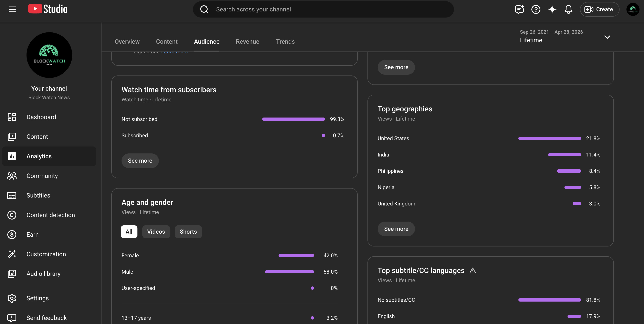
Task: Switch to the Revenue tab
Action: pyautogui.click(x=248, y=42)
